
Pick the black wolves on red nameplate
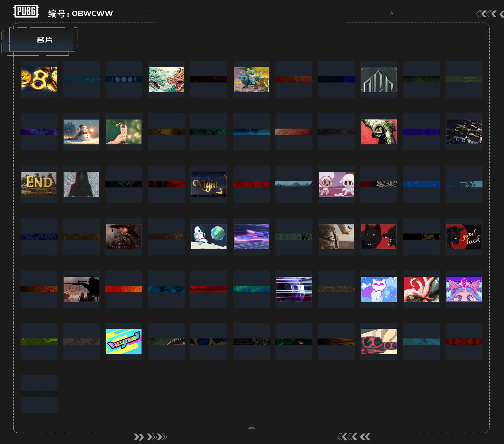click(379, 237)
